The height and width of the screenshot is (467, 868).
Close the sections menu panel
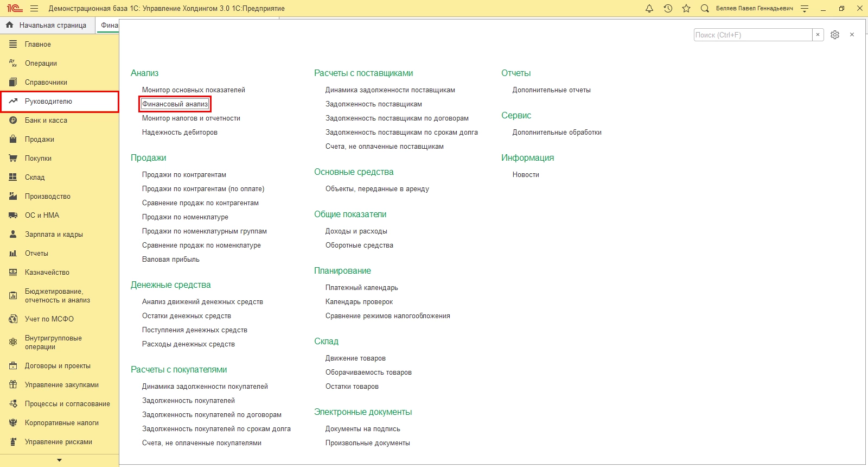pos(852,35)
